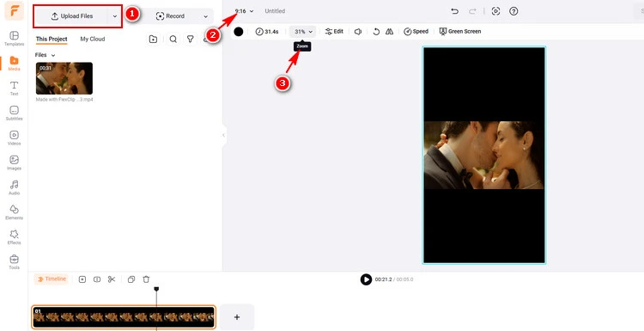The height and width of the screenshot is (331, 644).
Task: Click the Upload Files button
Action: tap(71, 16)
